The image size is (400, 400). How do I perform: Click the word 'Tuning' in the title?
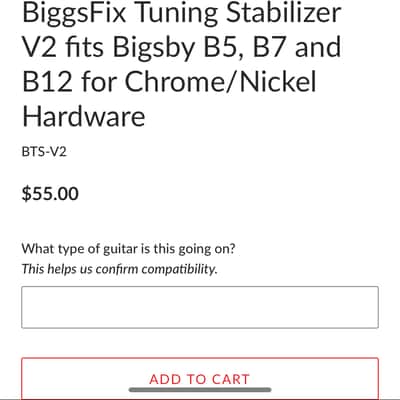(x=176, y=13)
